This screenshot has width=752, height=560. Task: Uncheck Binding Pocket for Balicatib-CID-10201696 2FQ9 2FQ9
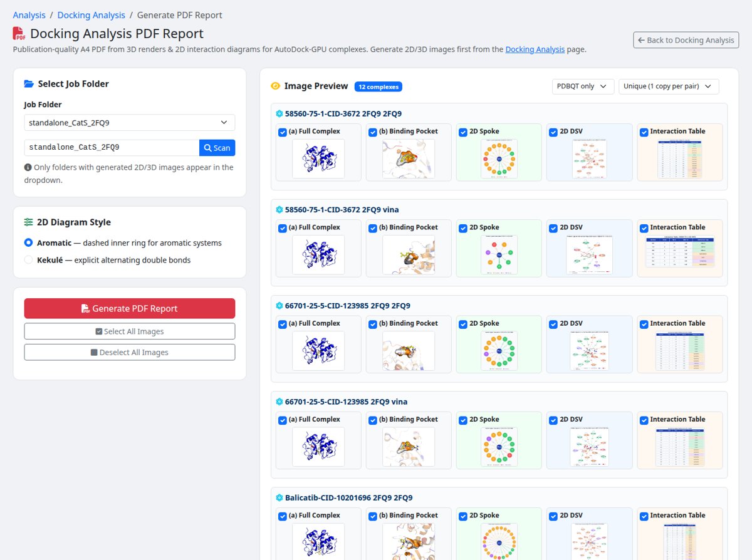coord(373,516)
